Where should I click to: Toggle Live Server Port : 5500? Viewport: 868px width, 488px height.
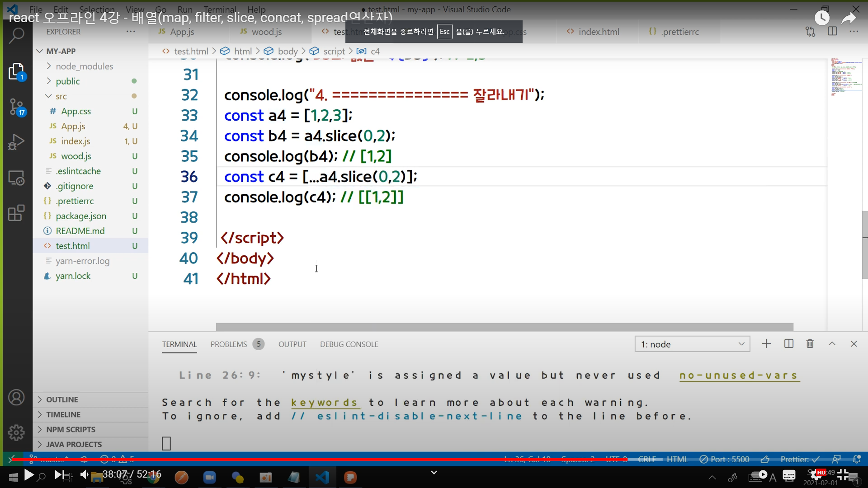(x=724, y=459)
